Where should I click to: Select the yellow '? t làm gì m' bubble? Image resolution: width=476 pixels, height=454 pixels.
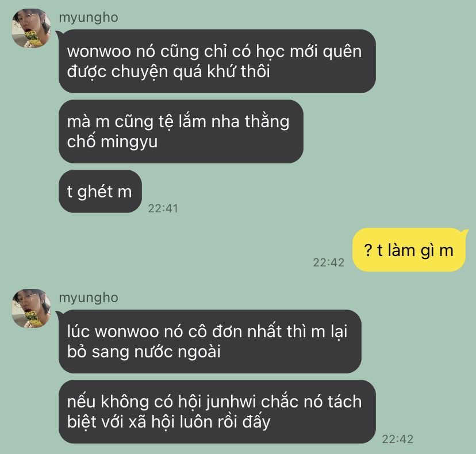click(409, 250)
